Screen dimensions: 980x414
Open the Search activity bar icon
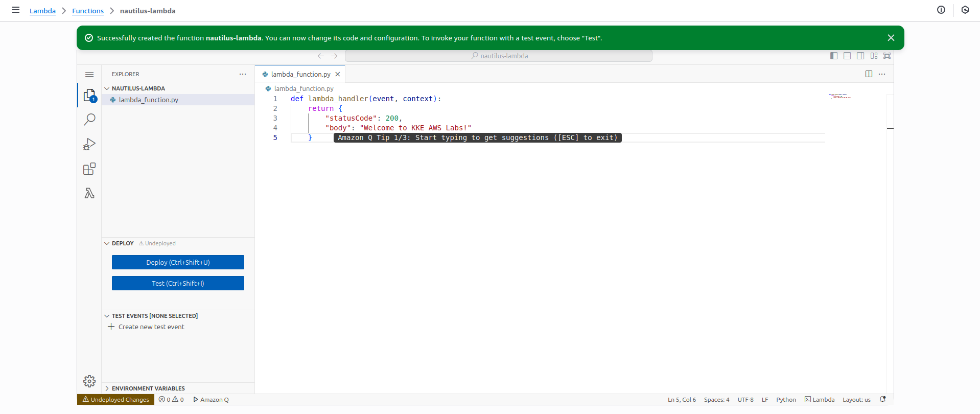coord(89,120)
